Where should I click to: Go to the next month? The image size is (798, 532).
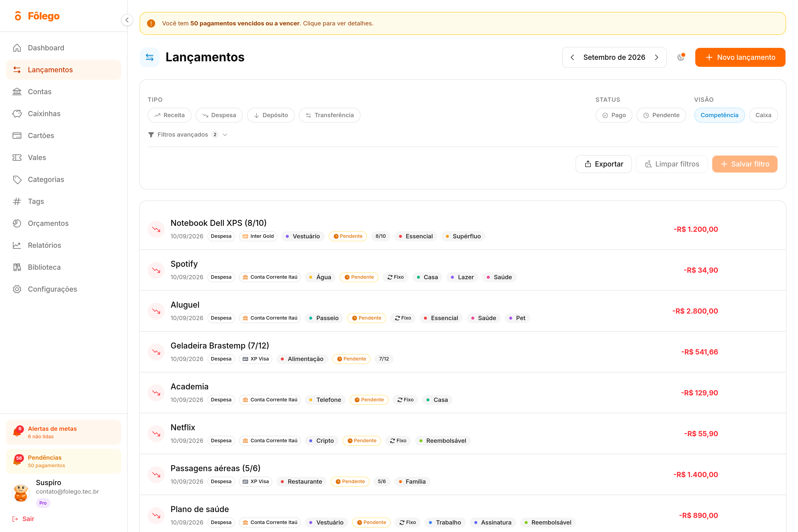(x=657, y=57)
